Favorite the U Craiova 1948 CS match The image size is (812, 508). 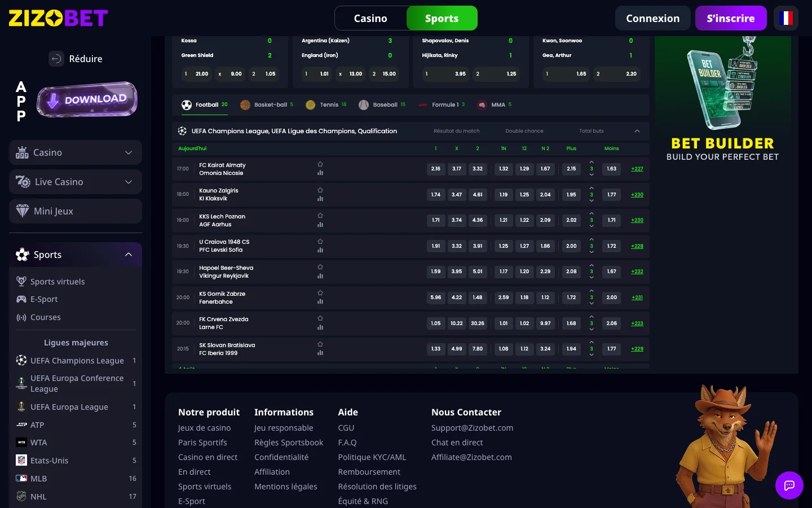pyautogui.click(x=320, y=241)
